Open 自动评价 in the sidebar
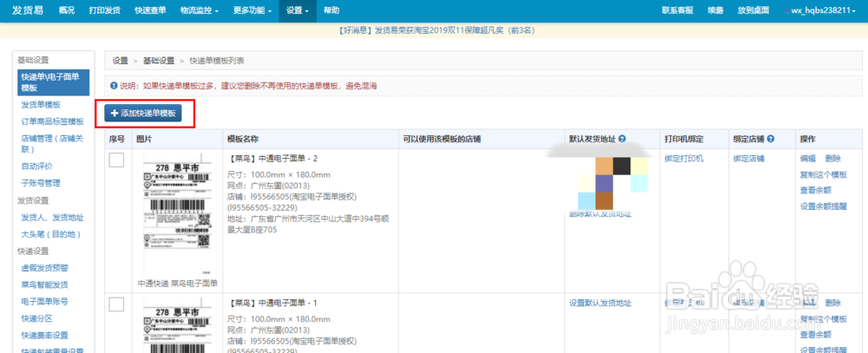Viewport: 868px width, 353px height. 36,166
